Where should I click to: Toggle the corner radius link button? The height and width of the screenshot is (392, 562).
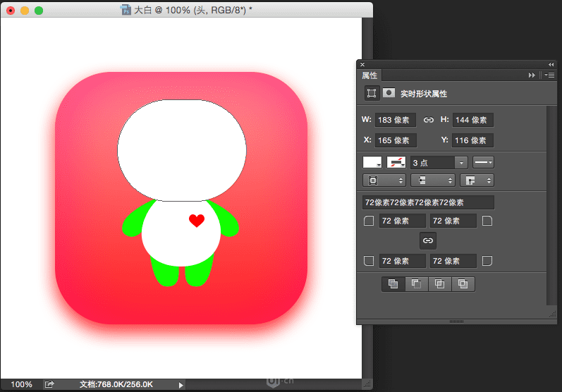[x=428, y=240]
